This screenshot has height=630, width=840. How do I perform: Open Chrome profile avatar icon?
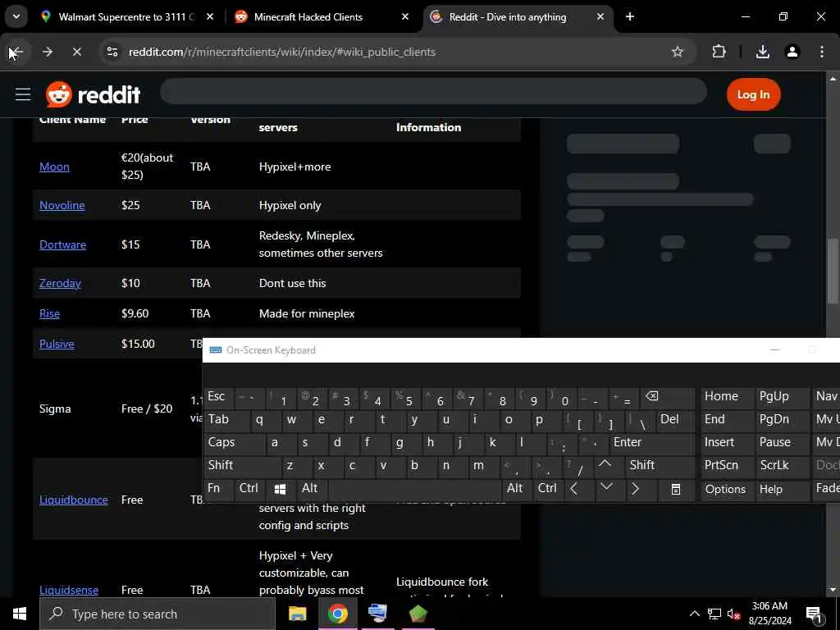(x=792, y=52)
